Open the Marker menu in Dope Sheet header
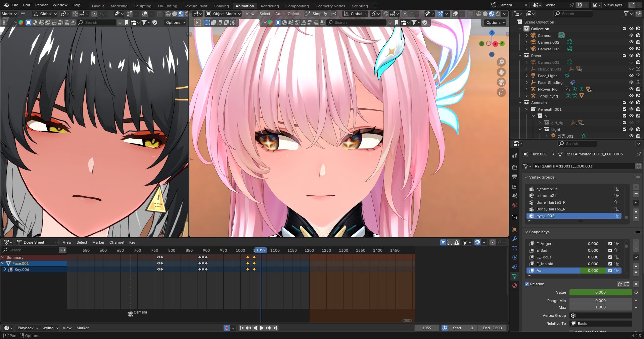Image resolution: width=644 pixels, height=339 pixels. tap(98, 242)
